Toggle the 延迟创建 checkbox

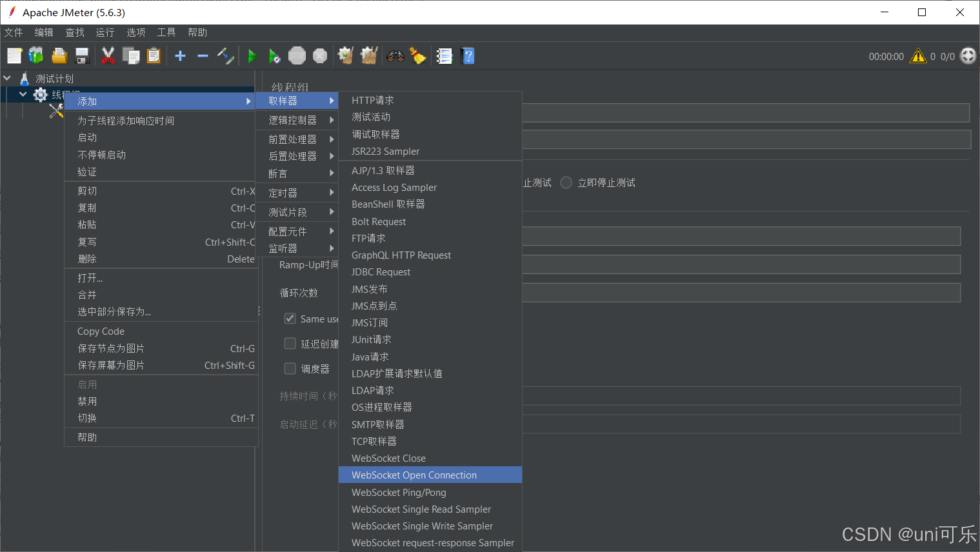pyautogui.click(x=290, y=344)
